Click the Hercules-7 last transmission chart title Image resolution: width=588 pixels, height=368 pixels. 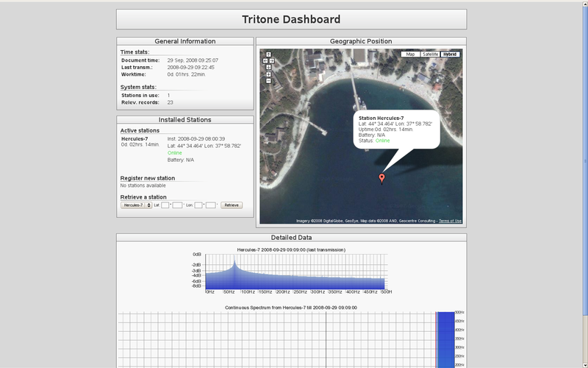tap(291, 250)
